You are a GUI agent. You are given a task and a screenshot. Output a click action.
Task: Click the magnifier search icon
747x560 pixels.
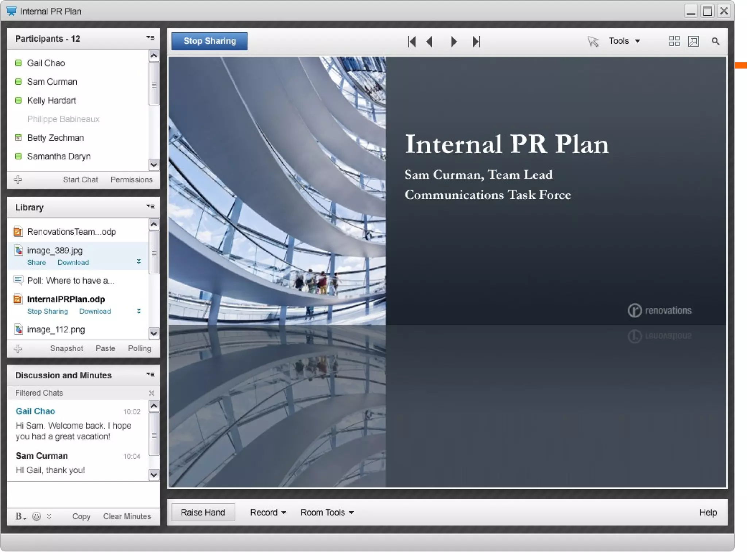(x=715, y=41)
